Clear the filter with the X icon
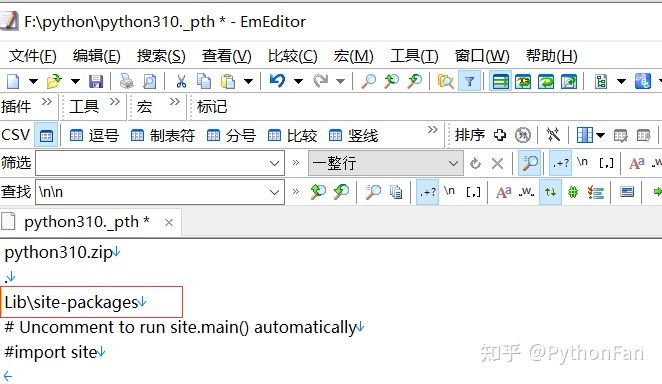This screenshot has height=384, width=662. (498, 163)
